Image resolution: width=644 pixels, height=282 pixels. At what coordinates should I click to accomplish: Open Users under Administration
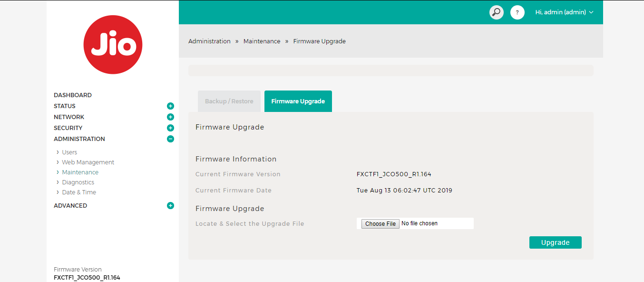click(x=69, y=152)
